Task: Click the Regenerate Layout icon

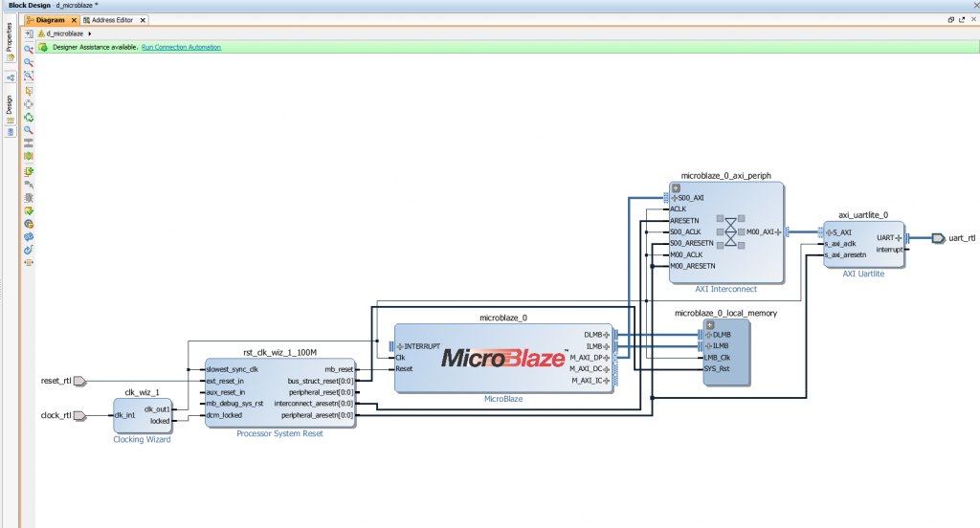Action: 29,118
